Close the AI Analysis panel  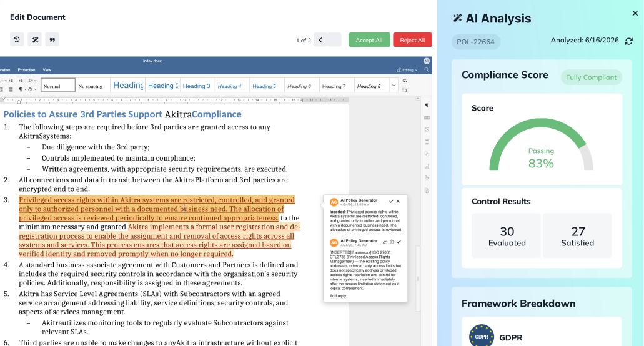(x=635, y=13)
